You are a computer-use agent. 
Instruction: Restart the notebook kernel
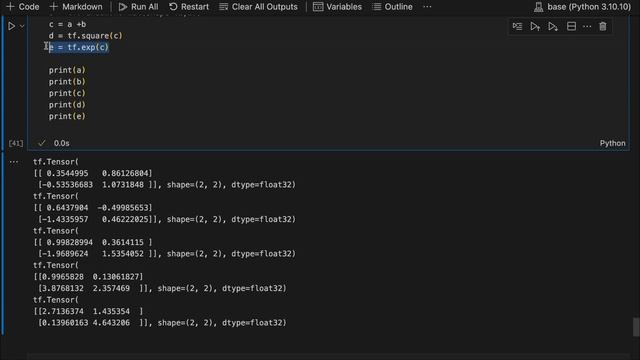tap(189, 7)
